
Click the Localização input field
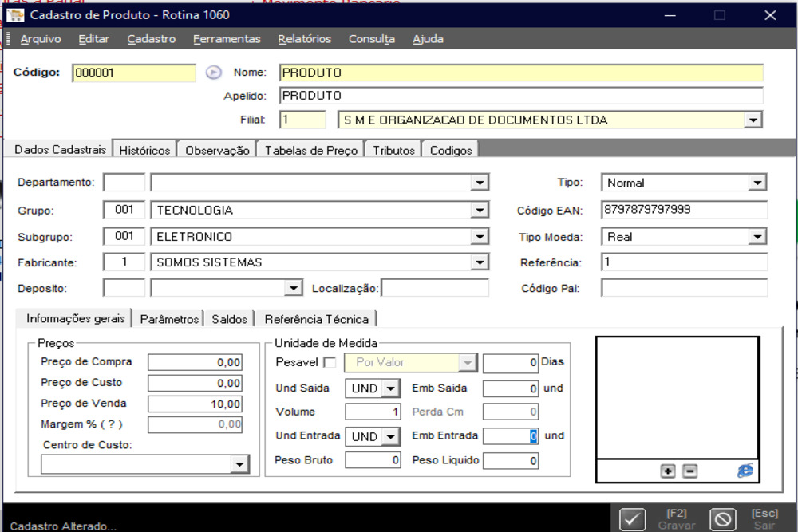tap(435, 289)
